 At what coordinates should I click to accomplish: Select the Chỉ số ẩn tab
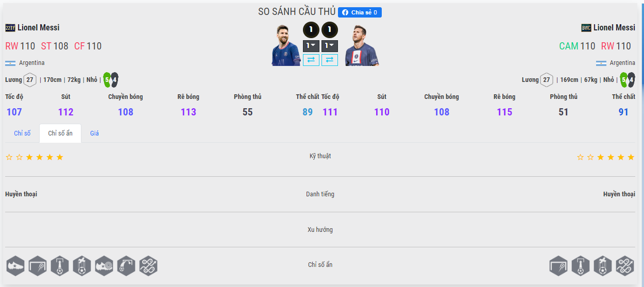point(60,133)
